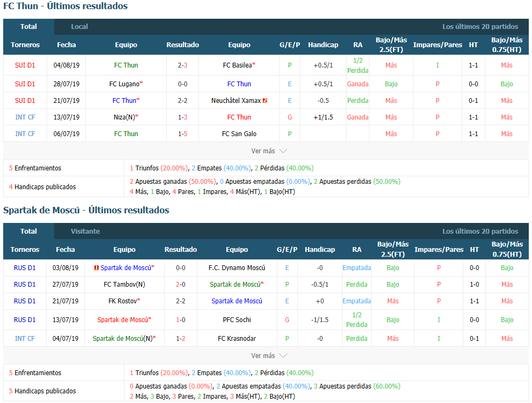
Task: Click the chevron next to FC Thun 'Ver más'
Action: [283, 151]
